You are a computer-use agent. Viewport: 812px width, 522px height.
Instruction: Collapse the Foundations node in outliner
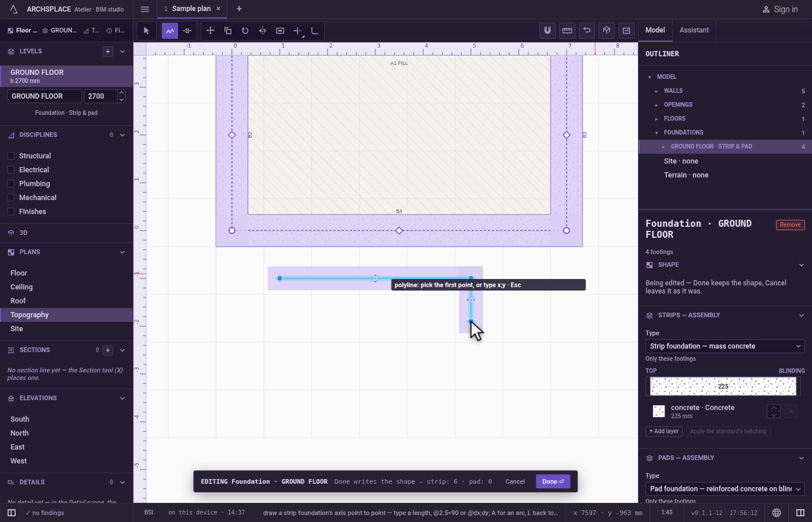657,133
